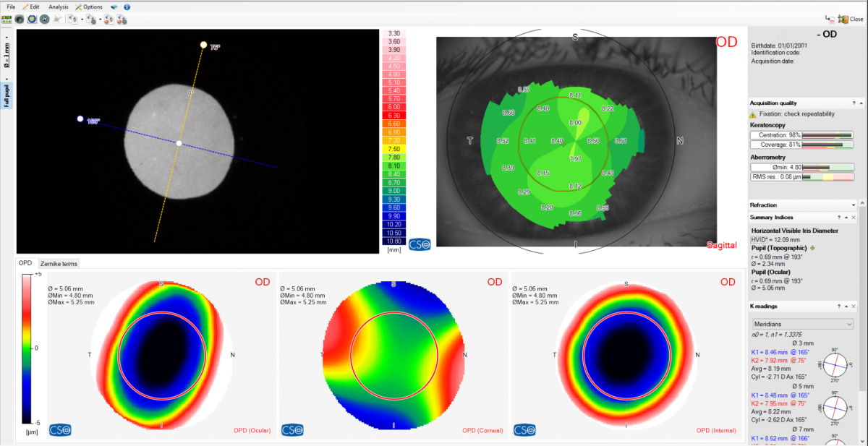Image resolution: width=868 pixels, height=446 pixels.
Task: Open the Meridians dropdown in K readings
Action: [802, 324]
